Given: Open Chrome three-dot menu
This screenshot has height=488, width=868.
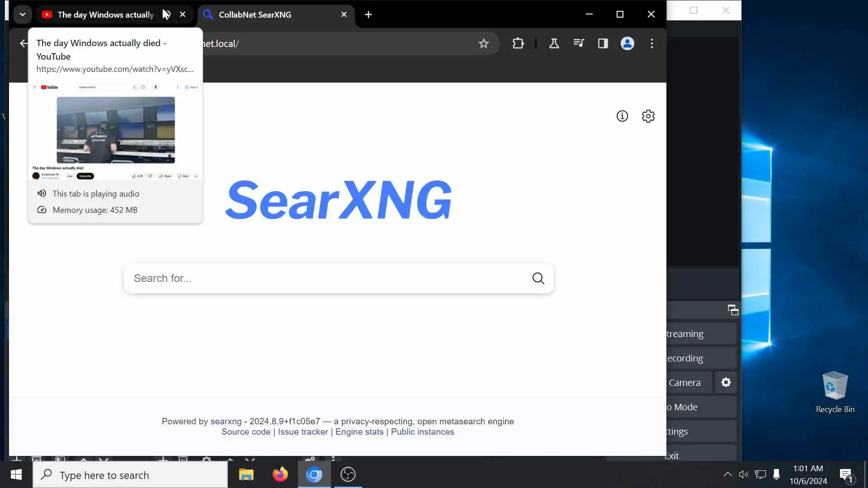Looking at the screenshot, I should coord(651,43).
